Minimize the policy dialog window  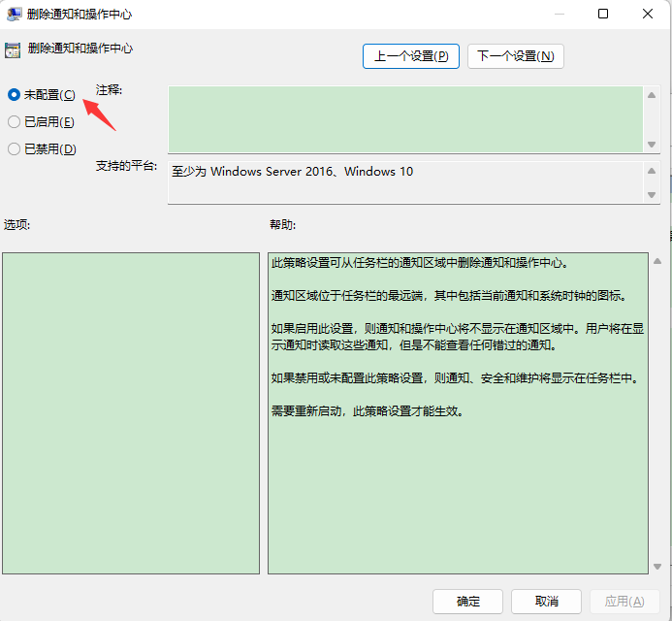click(559, 15)
